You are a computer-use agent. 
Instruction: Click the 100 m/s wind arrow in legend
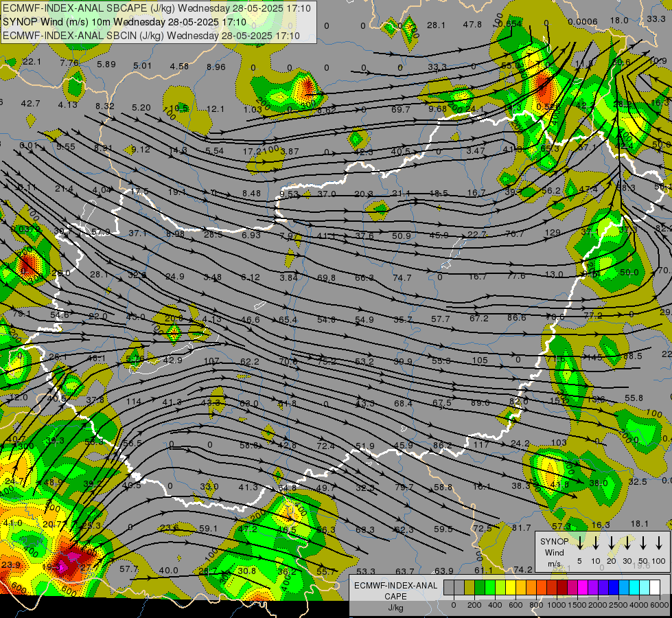point(659,543)
